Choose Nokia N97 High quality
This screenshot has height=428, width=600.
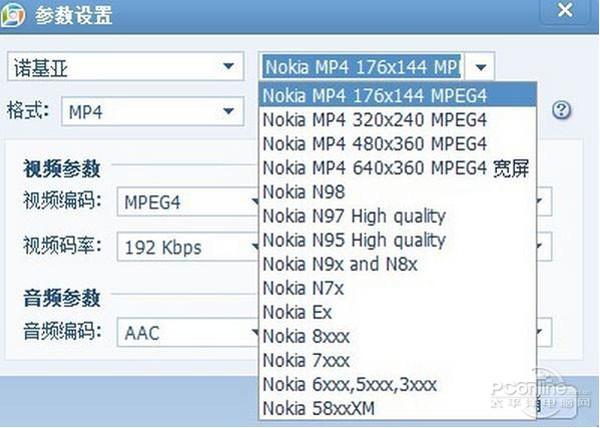[x=398, y=216]
